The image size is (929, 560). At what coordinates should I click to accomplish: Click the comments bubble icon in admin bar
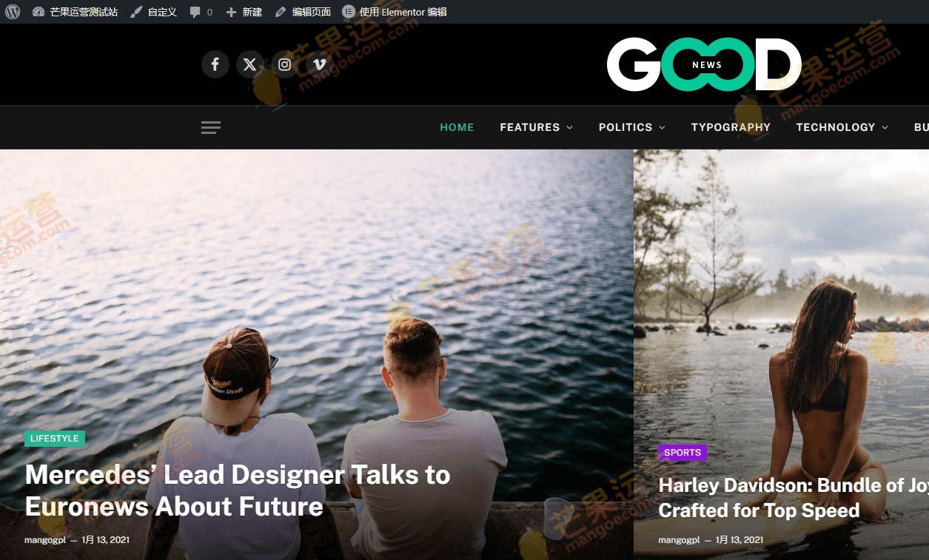point(195,12)
